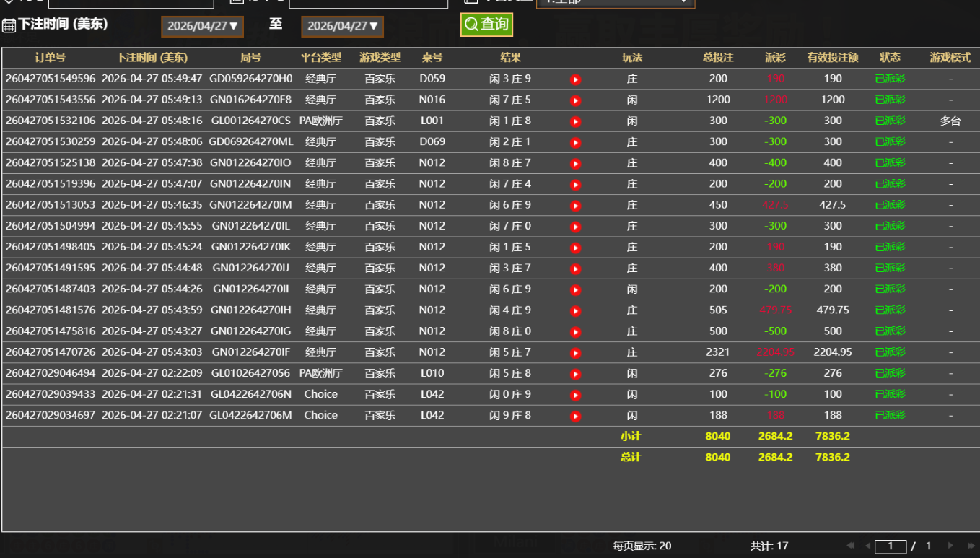Click the 状态 column header
This screenshot has height=558, width=980.
click(x=890, y=58)
